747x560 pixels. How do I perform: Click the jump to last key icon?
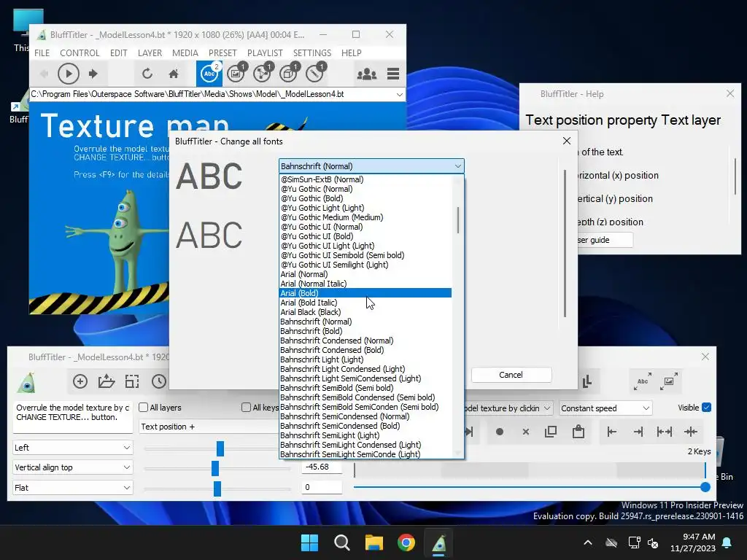click(x=638, y=432)
